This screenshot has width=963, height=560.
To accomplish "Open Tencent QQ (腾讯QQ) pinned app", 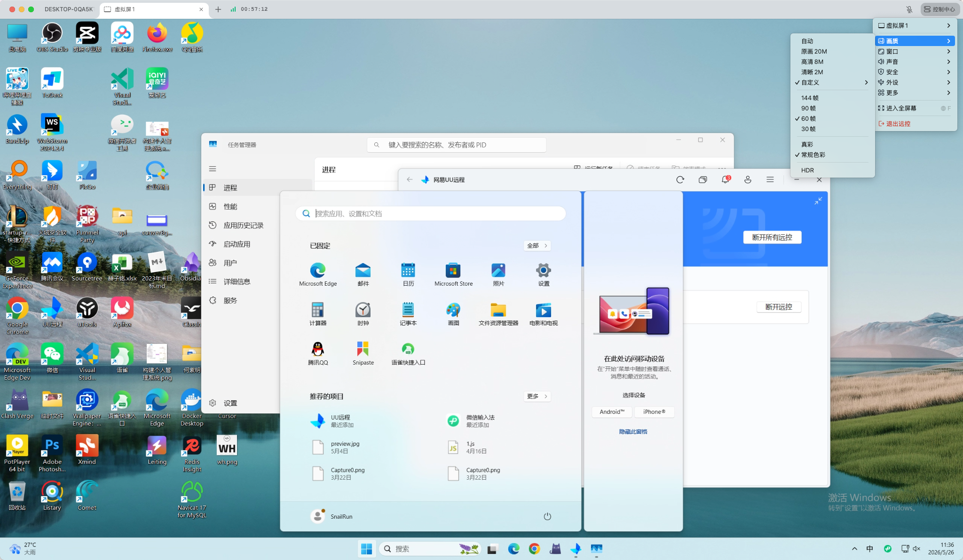I will coord(318,353).
